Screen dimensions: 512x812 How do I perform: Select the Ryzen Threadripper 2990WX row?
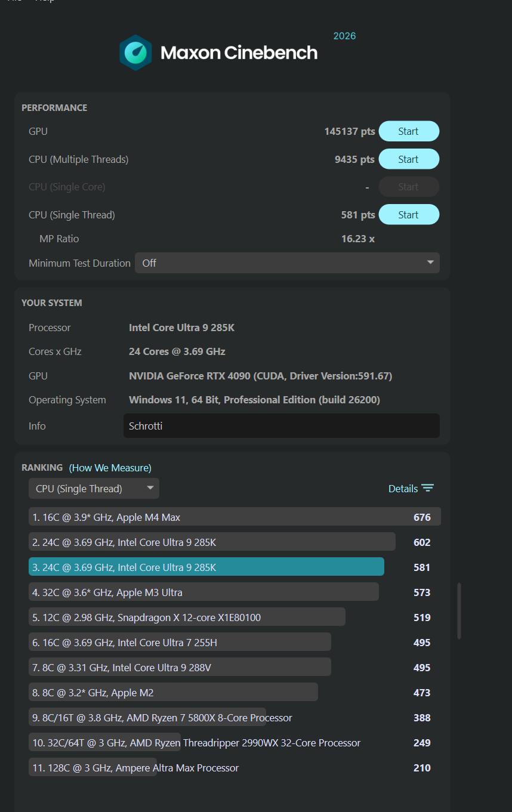tap(235, 743)
